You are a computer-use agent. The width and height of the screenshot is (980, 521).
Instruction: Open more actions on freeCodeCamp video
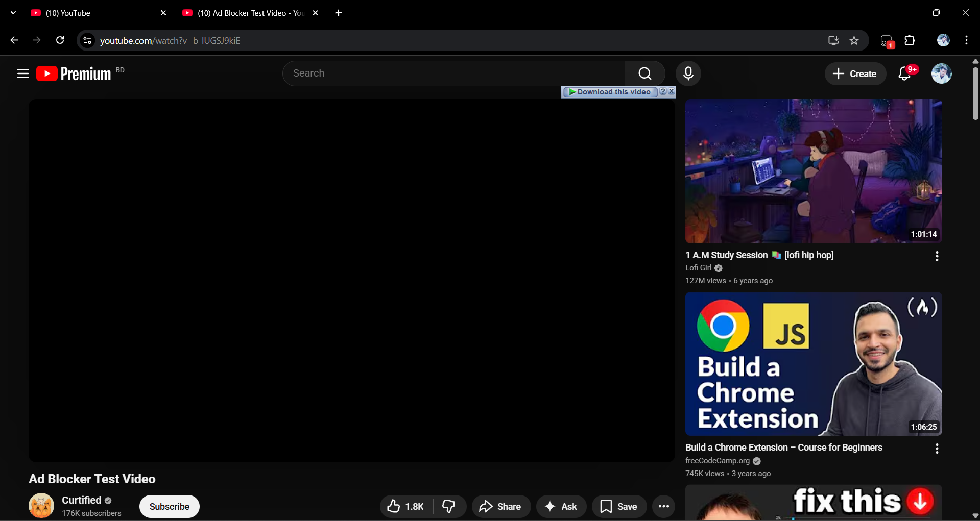coord(937,449)
